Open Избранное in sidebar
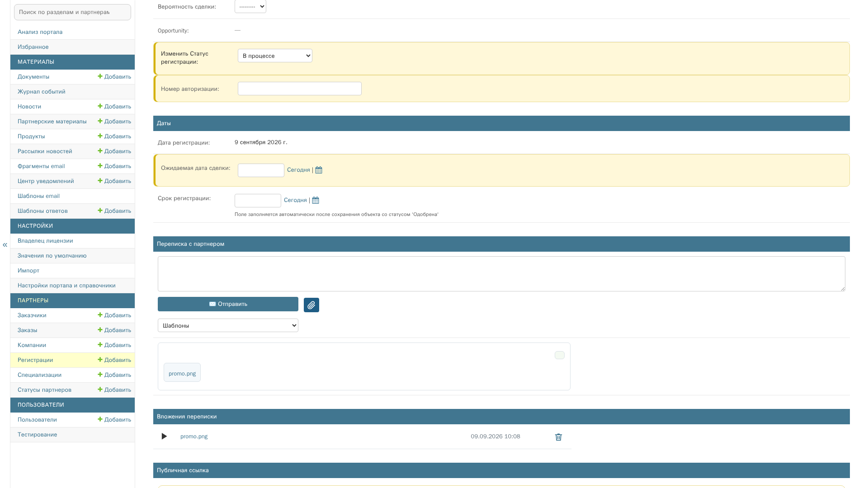 click(x=33, y=47)
